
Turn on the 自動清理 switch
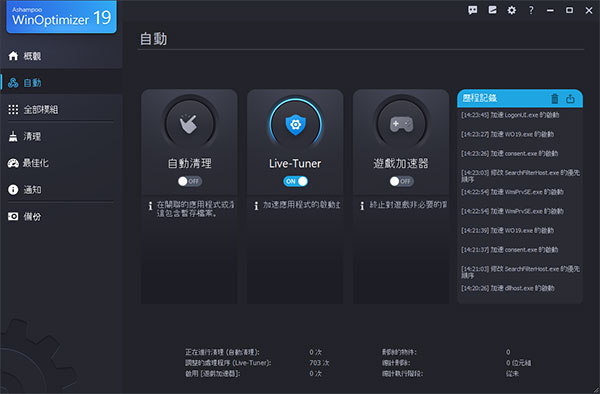pos(190,181)
